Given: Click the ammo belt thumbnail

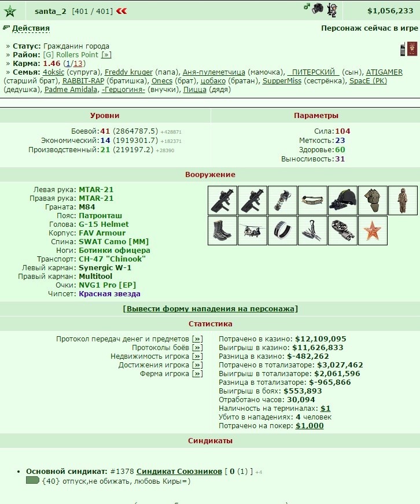Looking at the screenshot, I should (x=312, y=200).
